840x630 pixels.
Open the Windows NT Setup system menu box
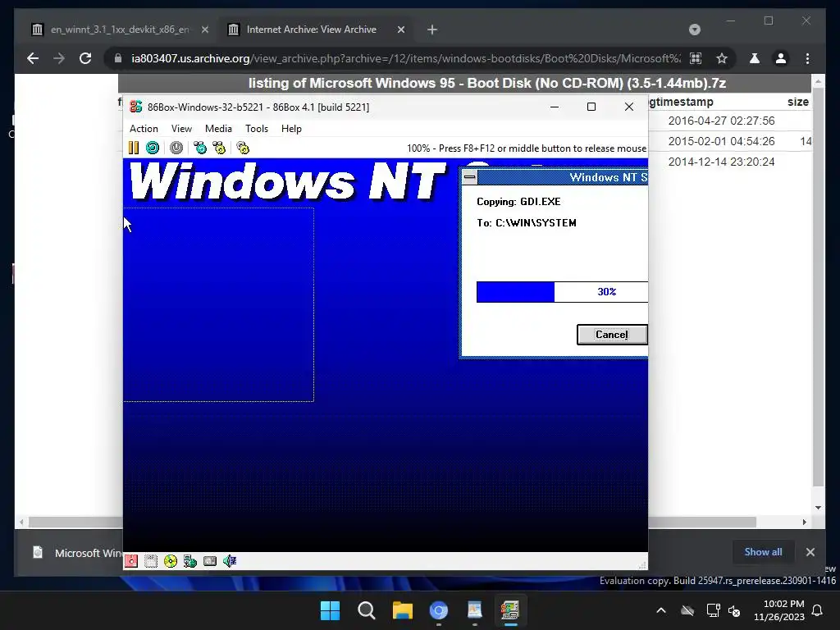point(470,177)
